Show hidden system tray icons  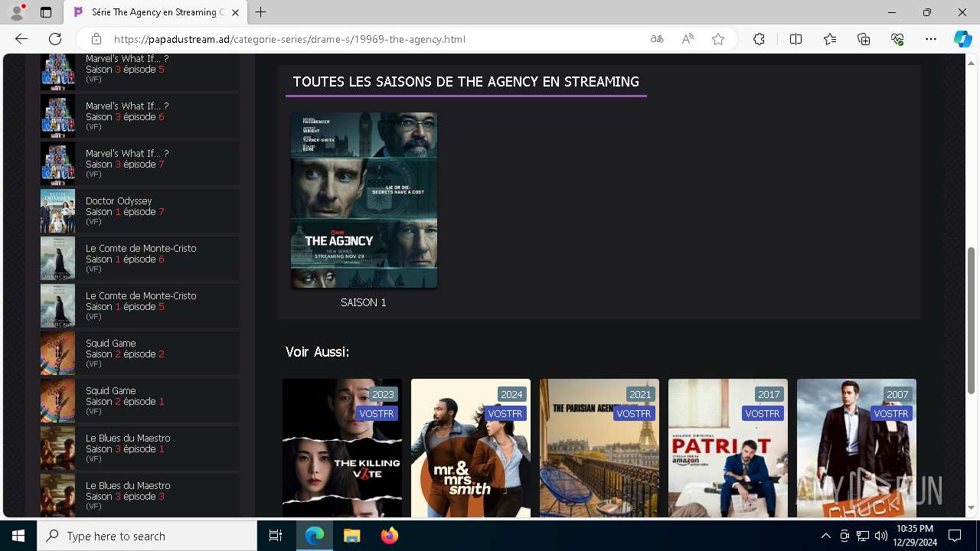tap(825, 536)
